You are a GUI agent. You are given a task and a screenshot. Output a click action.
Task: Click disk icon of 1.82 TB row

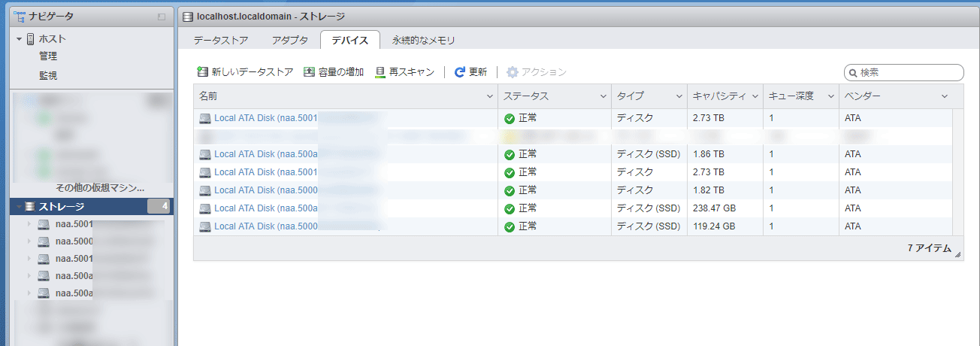205,190
